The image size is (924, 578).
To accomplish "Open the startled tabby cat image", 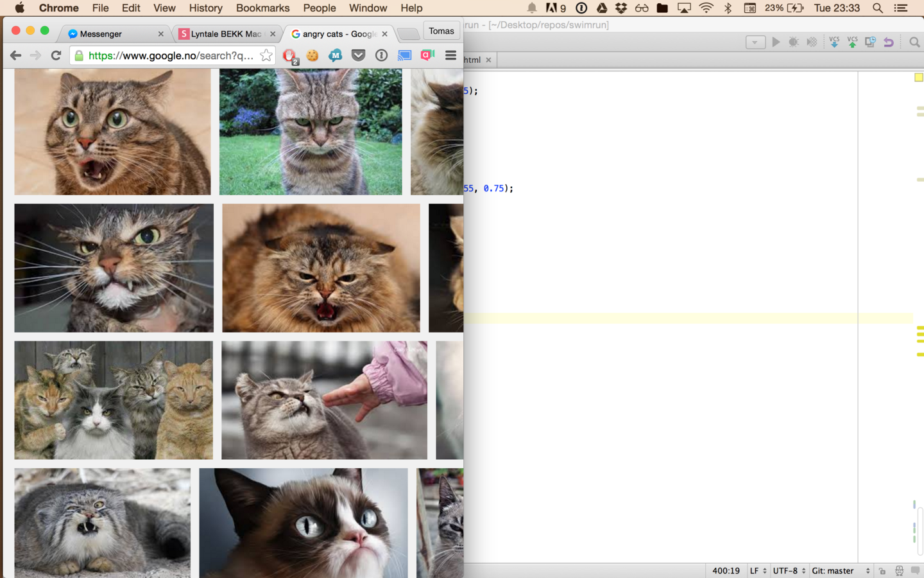I will [x=112, y=132].
